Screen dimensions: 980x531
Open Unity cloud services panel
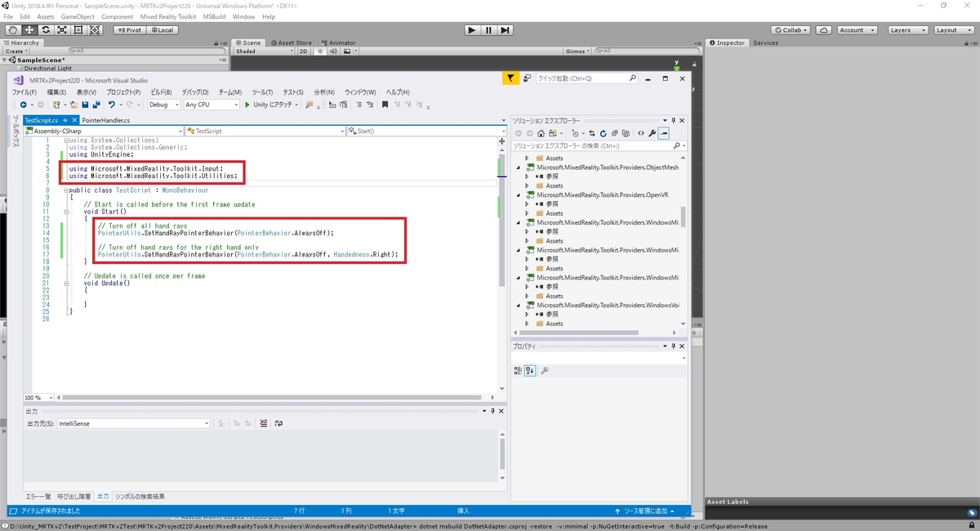(x=824, y=30)
